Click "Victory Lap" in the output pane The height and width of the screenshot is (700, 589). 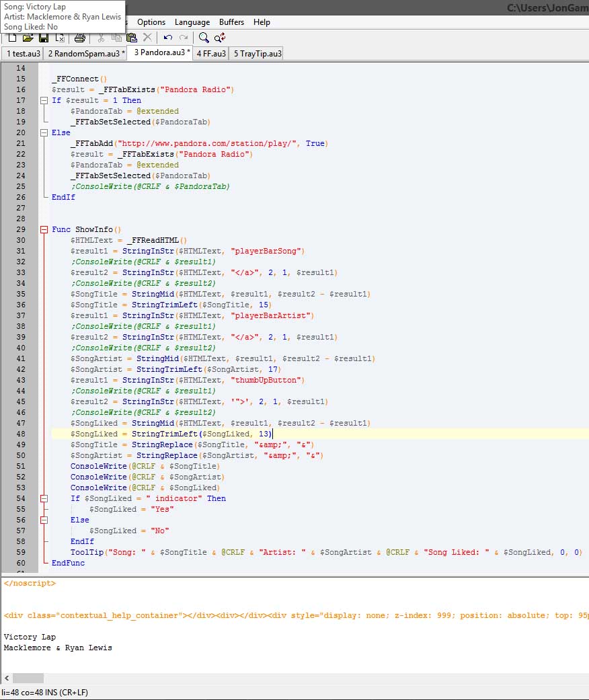point(30,637)
